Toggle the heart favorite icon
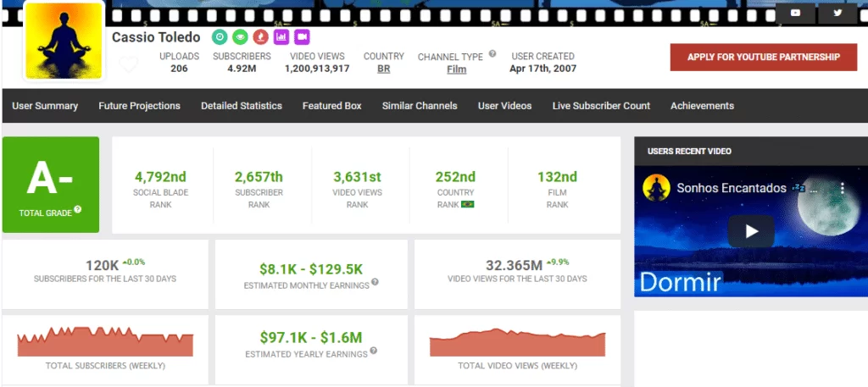The image size is (868, 387). (128, 64)
